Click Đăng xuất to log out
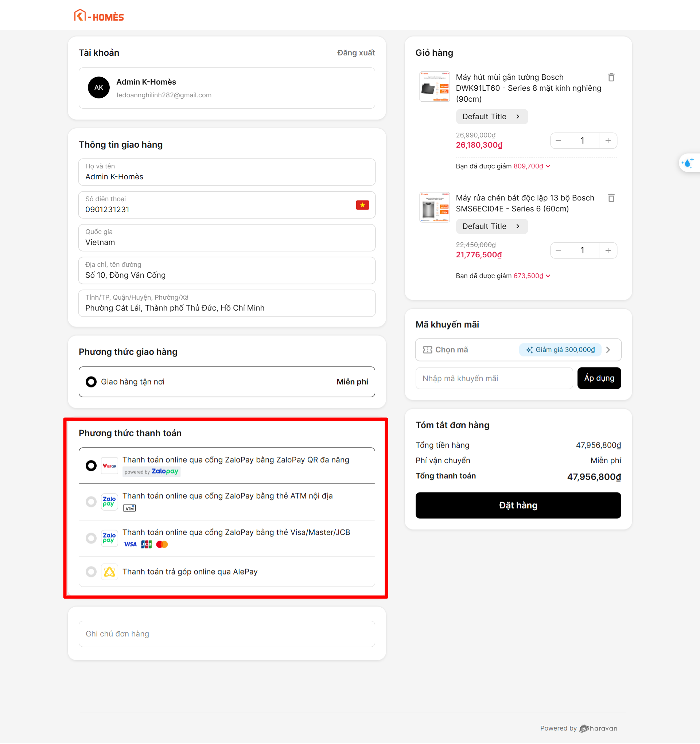 click(x=355, y=53)
